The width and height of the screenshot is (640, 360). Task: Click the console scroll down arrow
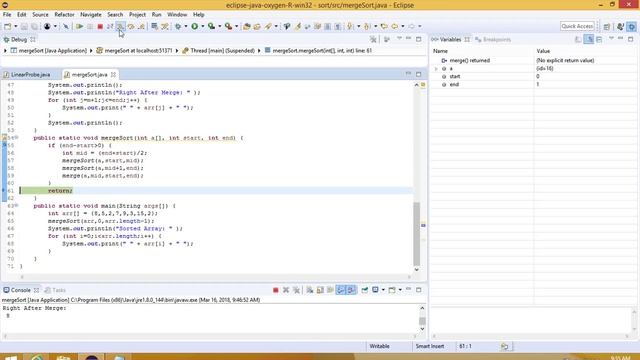click(422, 329)
